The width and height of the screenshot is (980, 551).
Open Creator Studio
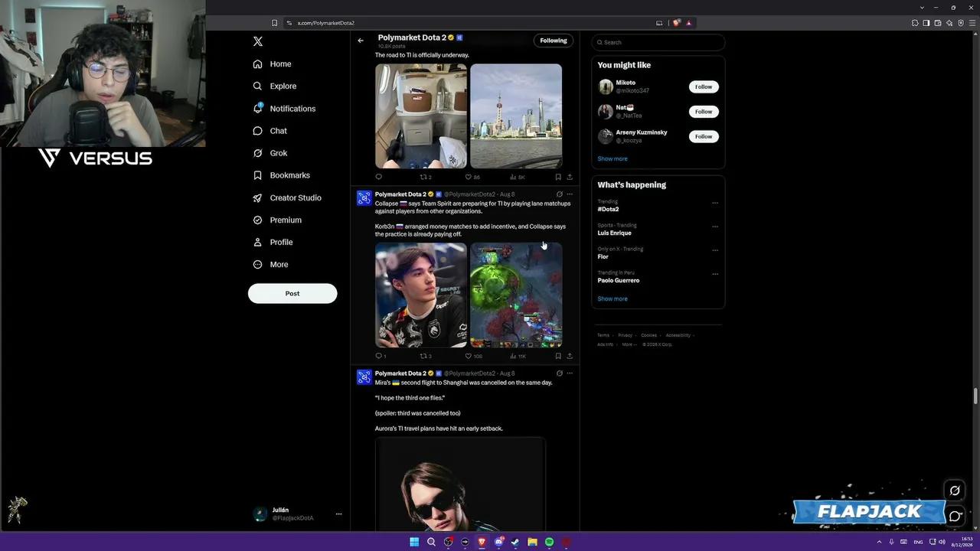[287, 197]
